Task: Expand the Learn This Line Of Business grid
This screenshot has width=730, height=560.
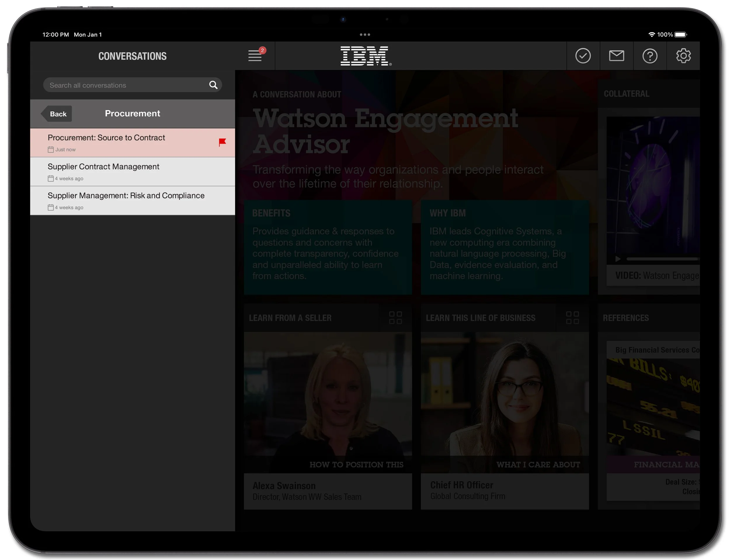Action: tap(572, 318)
